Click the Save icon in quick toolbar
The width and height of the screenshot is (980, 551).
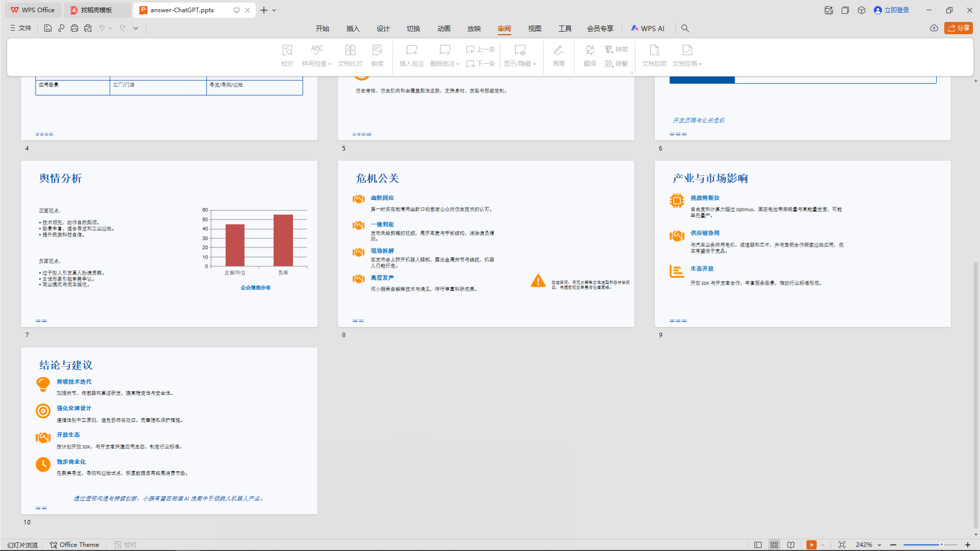[47, 29]
